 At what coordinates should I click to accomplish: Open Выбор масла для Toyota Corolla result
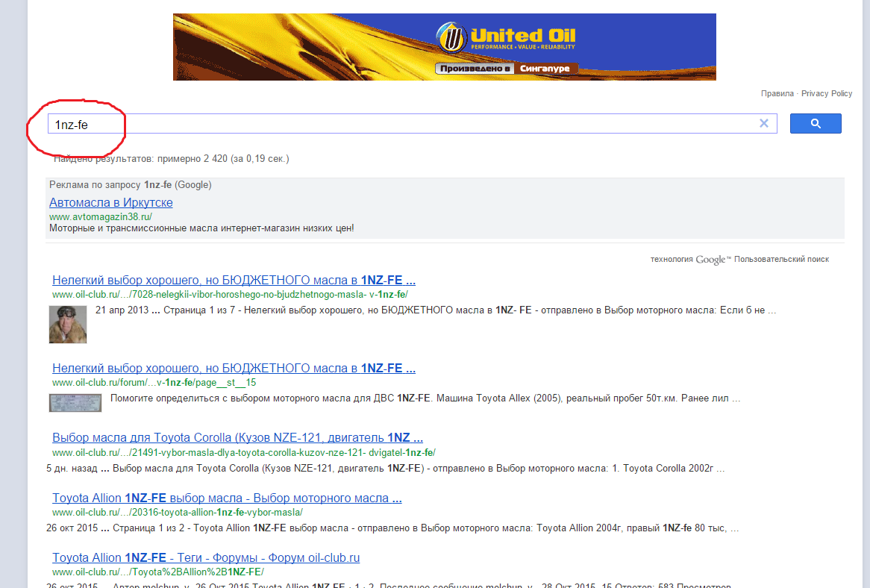[237, 438]
